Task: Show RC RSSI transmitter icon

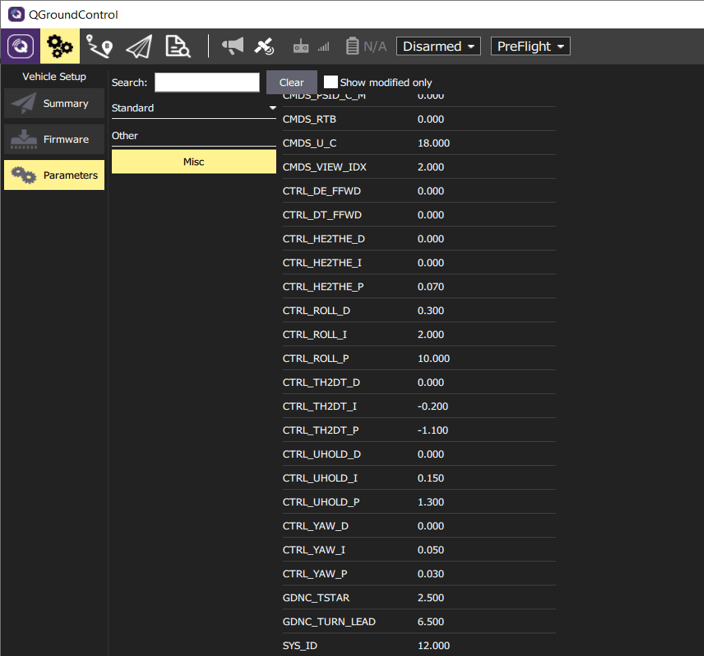Action: point(300,46)
